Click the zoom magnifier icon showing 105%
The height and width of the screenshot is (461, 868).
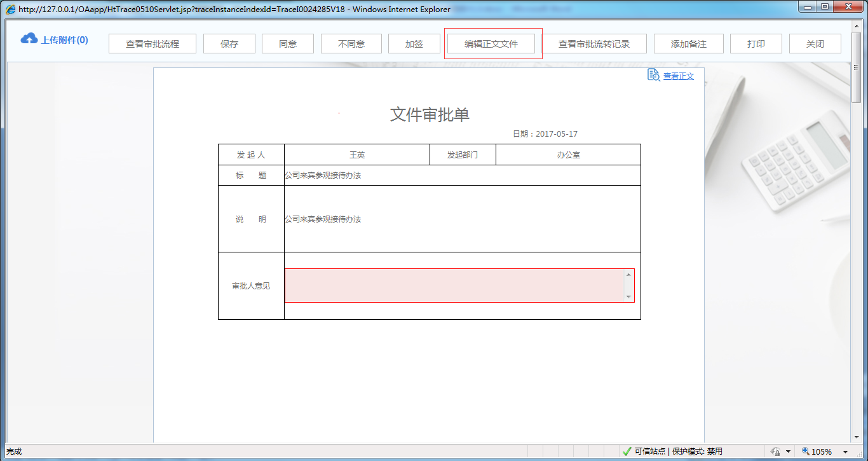tap(806, 451)
